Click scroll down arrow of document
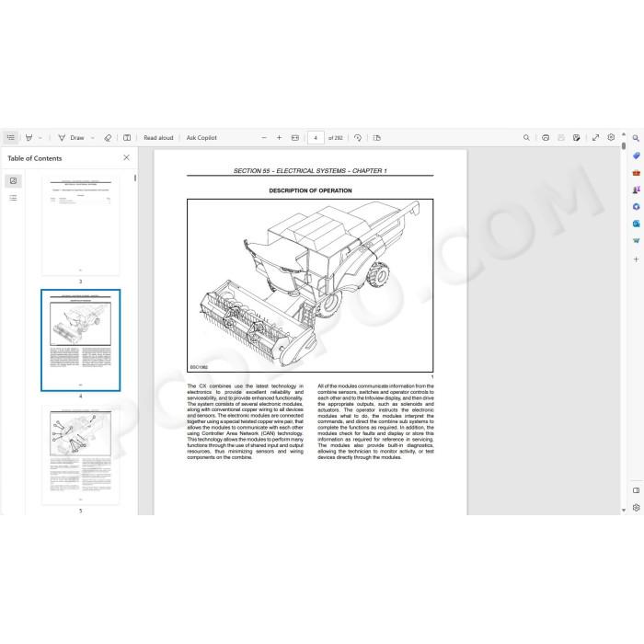This screenshot has height=644, width=644. (x=624, y=510)
